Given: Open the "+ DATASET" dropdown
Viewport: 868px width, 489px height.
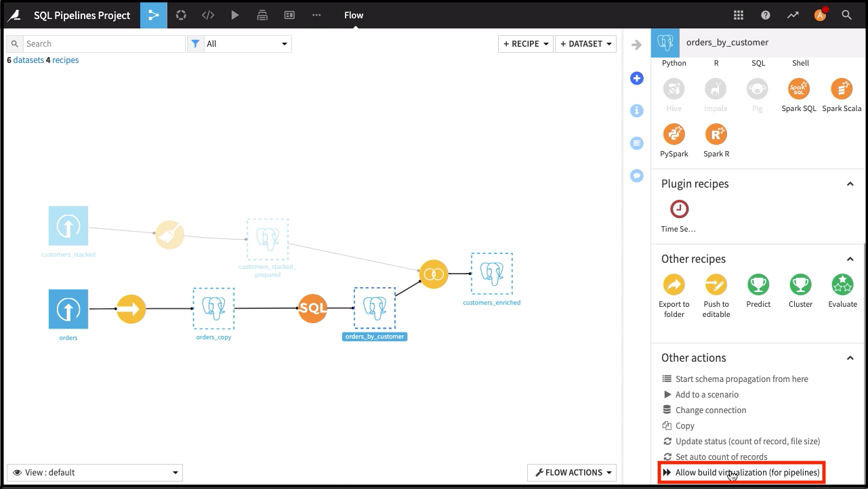Looking at the screenshot, I should click(x=585, y=43).
